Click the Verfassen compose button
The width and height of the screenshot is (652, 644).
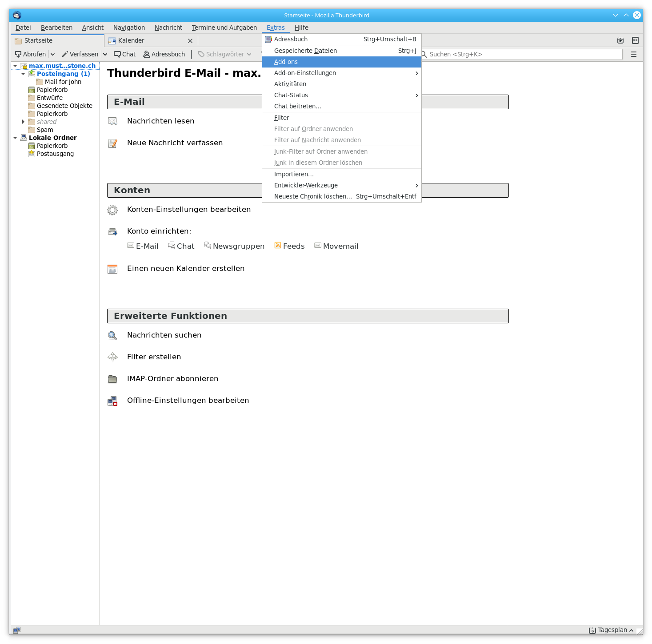pos(80,54)
